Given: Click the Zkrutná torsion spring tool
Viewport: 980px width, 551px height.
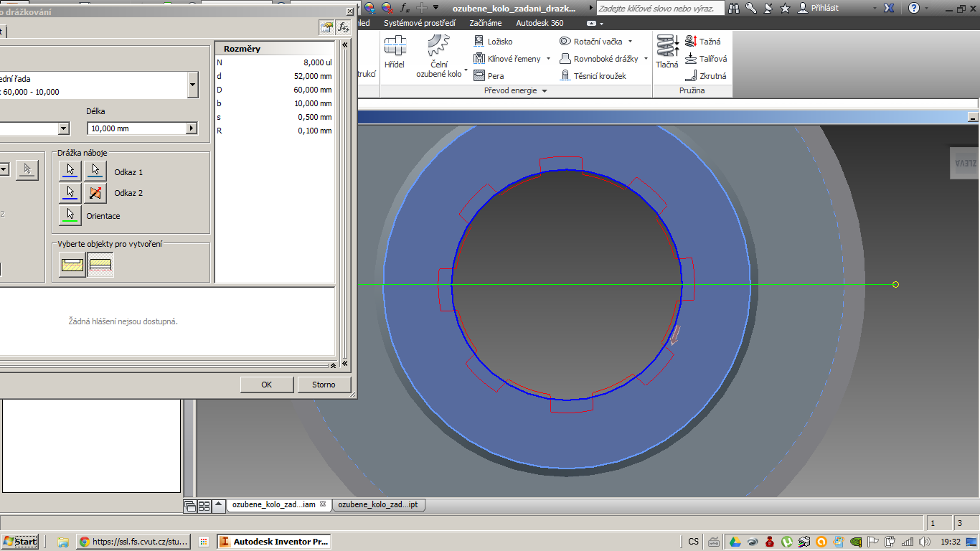Looking at the screenshot, I should point(706,76).
